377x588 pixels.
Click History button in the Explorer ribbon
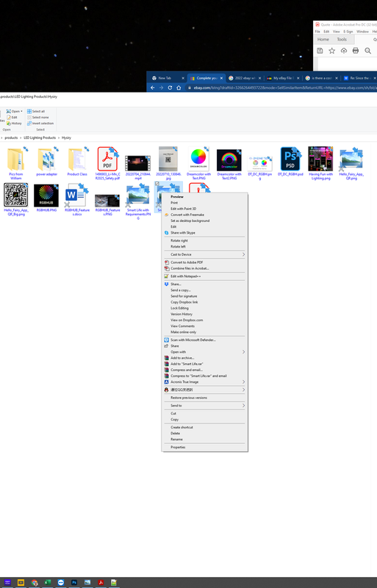(x=14, y=123)
